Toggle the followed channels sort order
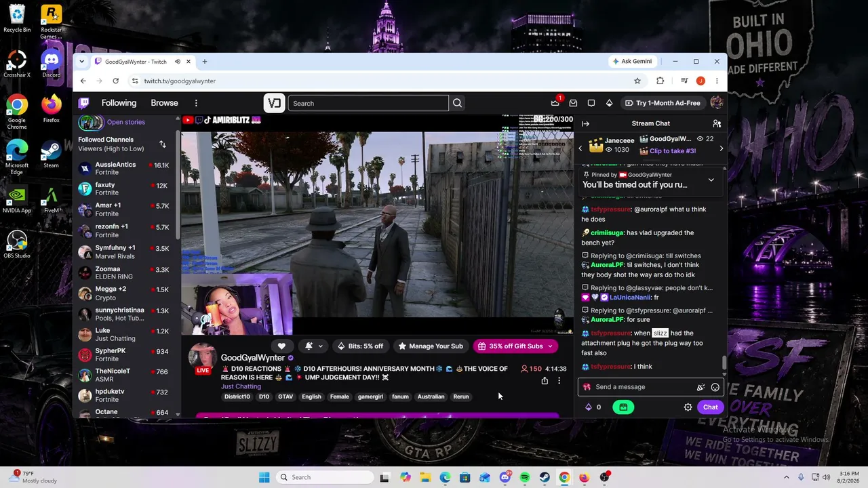Image resolution: width=868 pixels, height=488 pixels. [163, 144]
